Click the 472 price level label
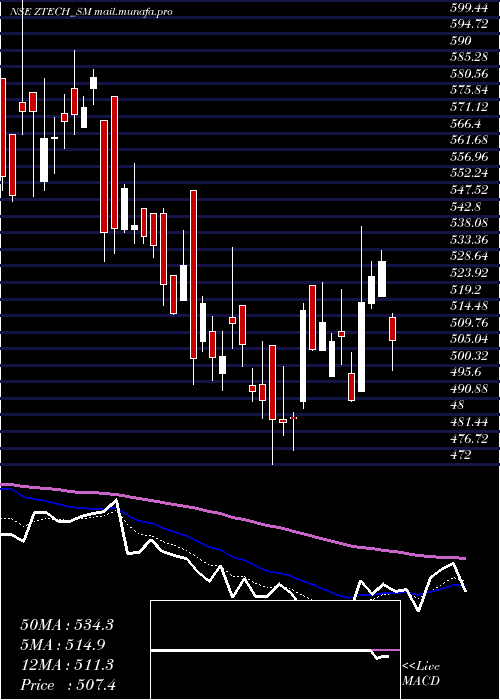This screenshot has height=700, width=500. coord(460,455)
